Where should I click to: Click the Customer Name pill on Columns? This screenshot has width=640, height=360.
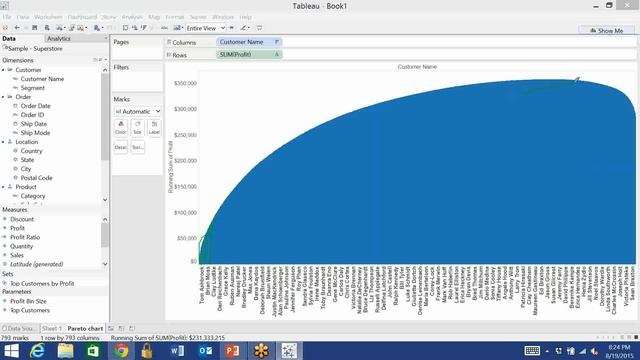pyautogui.click(x=249, y=42)
